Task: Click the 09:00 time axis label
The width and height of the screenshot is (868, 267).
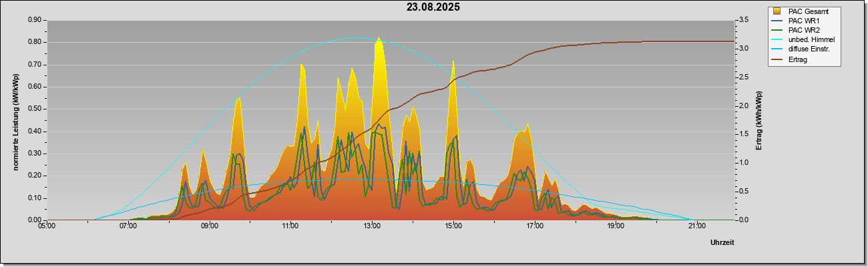Action: [210, 226]
